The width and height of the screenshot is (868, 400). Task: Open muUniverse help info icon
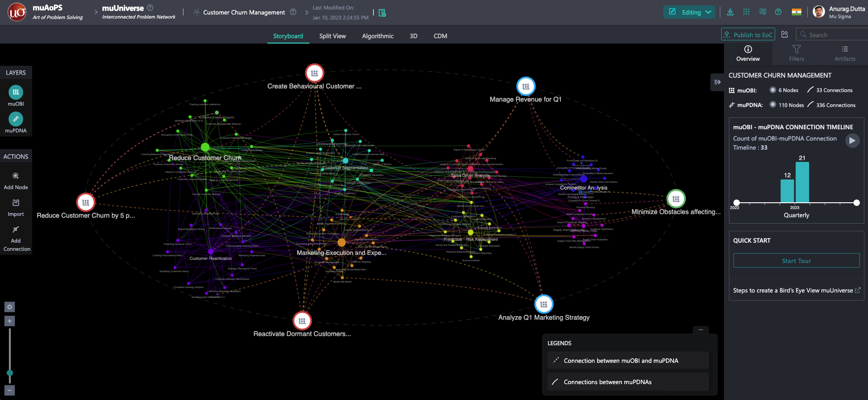(150, 8)
